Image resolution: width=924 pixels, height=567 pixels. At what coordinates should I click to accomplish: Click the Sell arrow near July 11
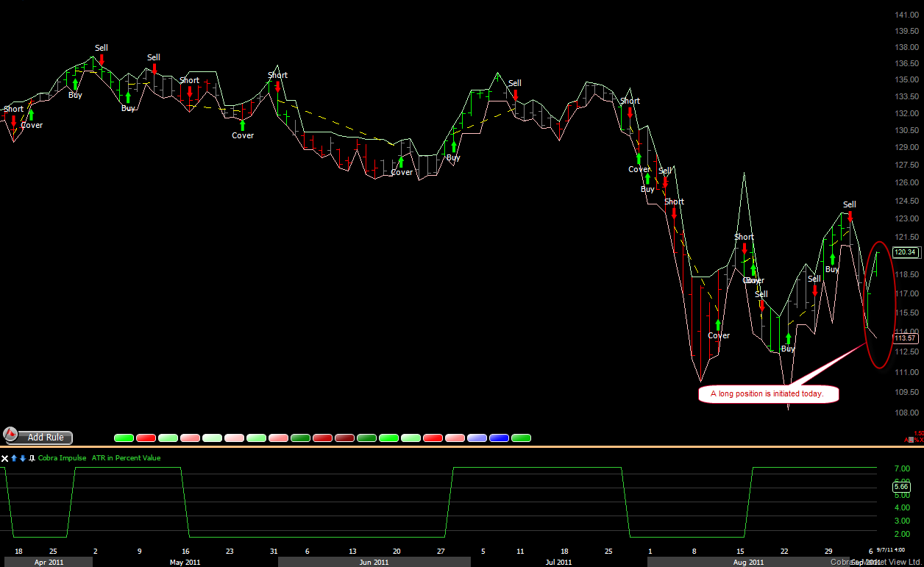(516, 94)
